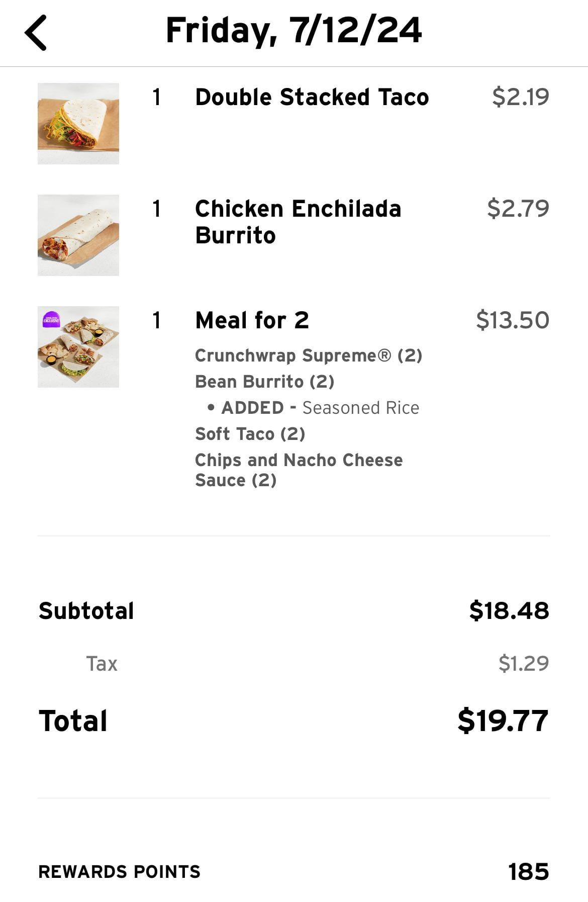588x902 pixels.
Task: Click the $18.48 subtotal amount
Action: [x=509, y=610]
